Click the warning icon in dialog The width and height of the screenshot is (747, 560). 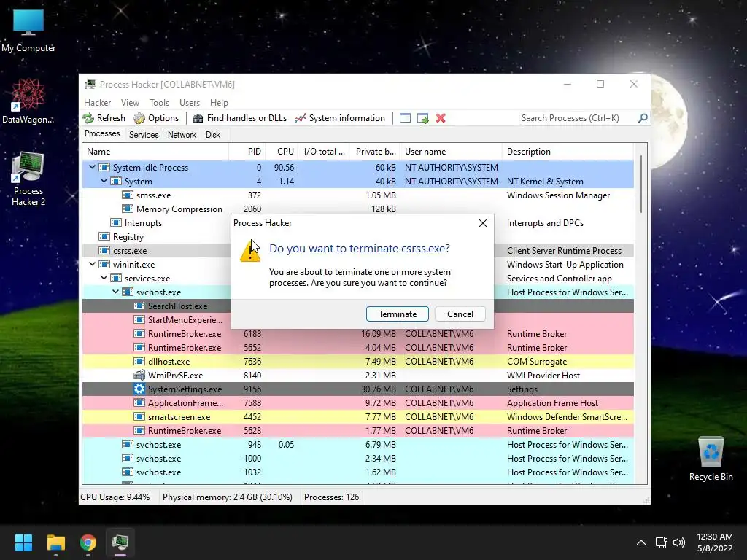[250, 251]
